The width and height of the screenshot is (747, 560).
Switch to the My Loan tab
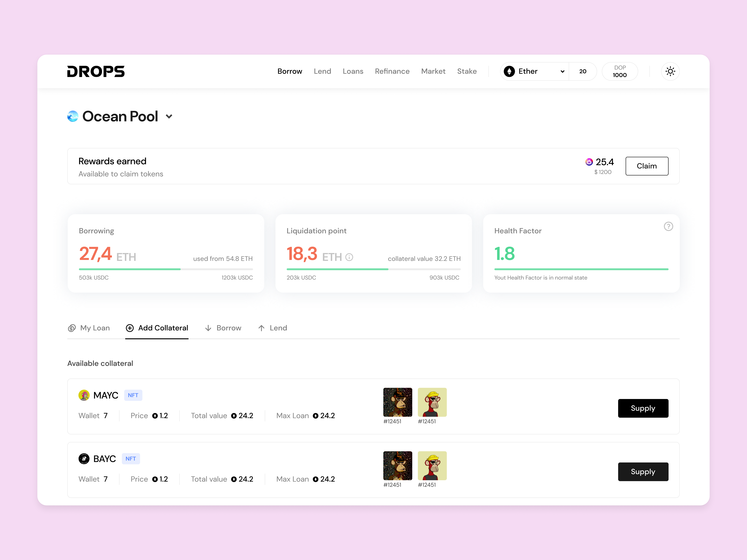(x=89, y=328)
